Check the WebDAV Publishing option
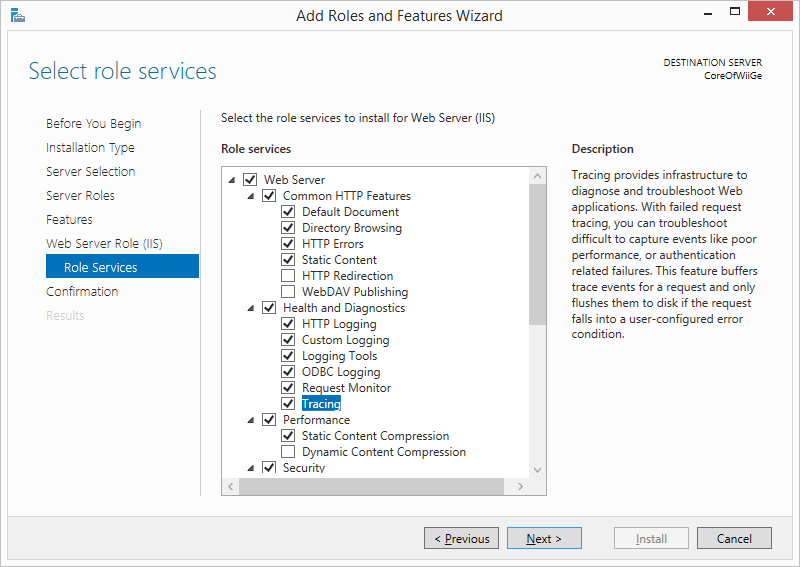 [x=288, y=291]
